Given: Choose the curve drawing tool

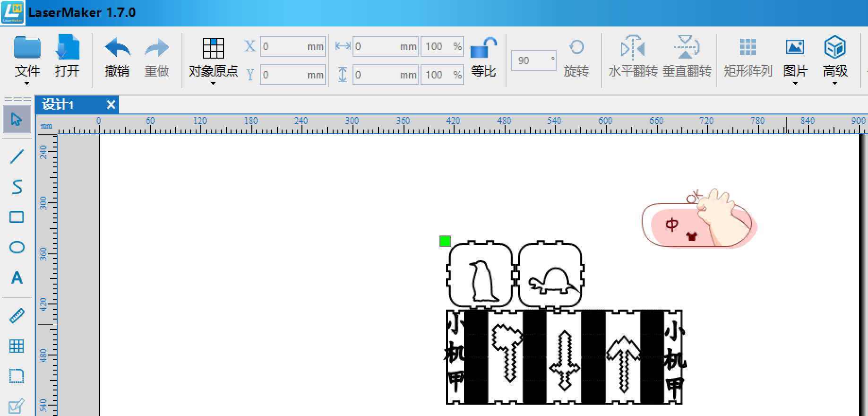Looking at the screenshot, I should [x=17, y=187].
